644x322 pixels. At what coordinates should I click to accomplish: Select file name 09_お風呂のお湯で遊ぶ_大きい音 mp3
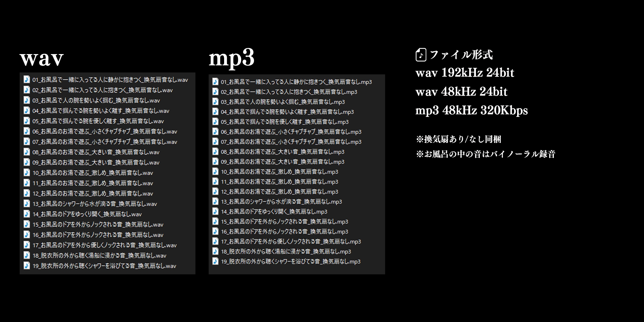pyautogui.click(x=283, y=162)
